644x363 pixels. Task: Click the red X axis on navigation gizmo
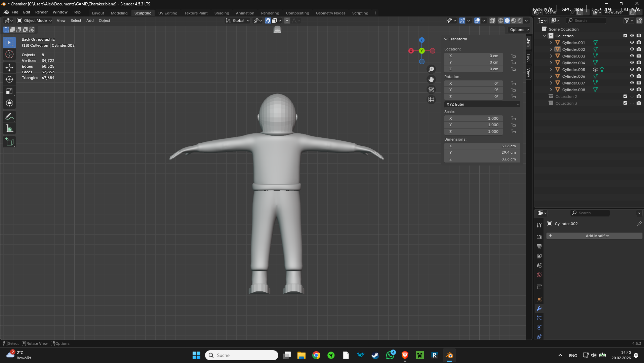tap(411, 51)
